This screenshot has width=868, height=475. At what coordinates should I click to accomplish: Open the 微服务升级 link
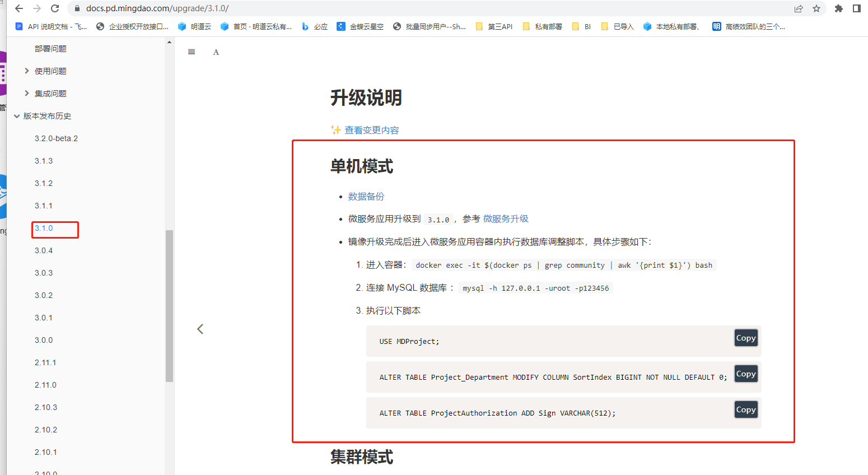506,219
